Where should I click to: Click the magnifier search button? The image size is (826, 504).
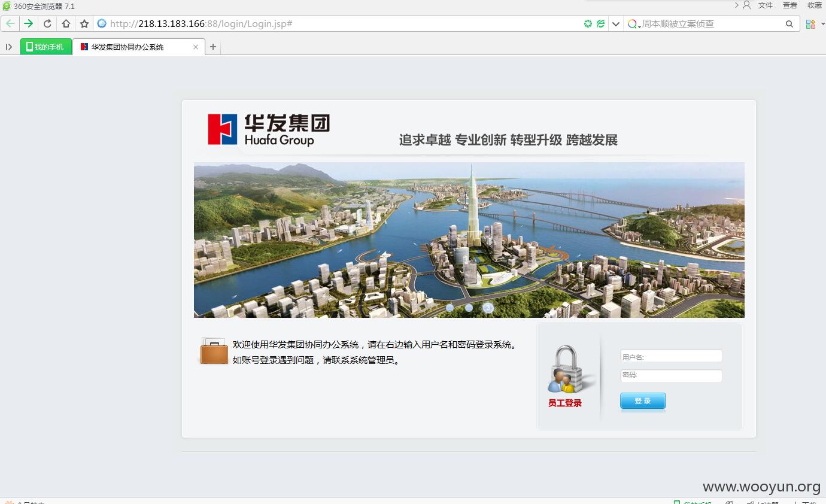tap(789, 24)
